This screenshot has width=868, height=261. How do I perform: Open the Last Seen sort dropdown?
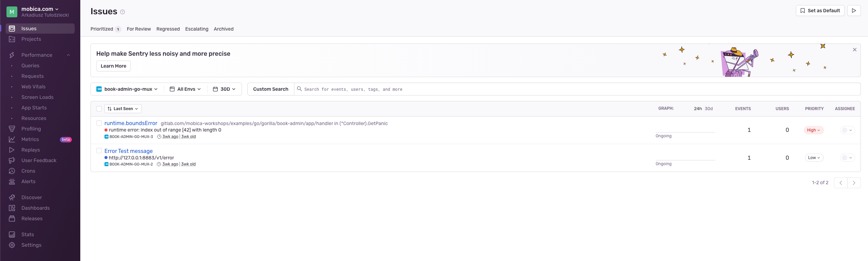coord(123,109)
